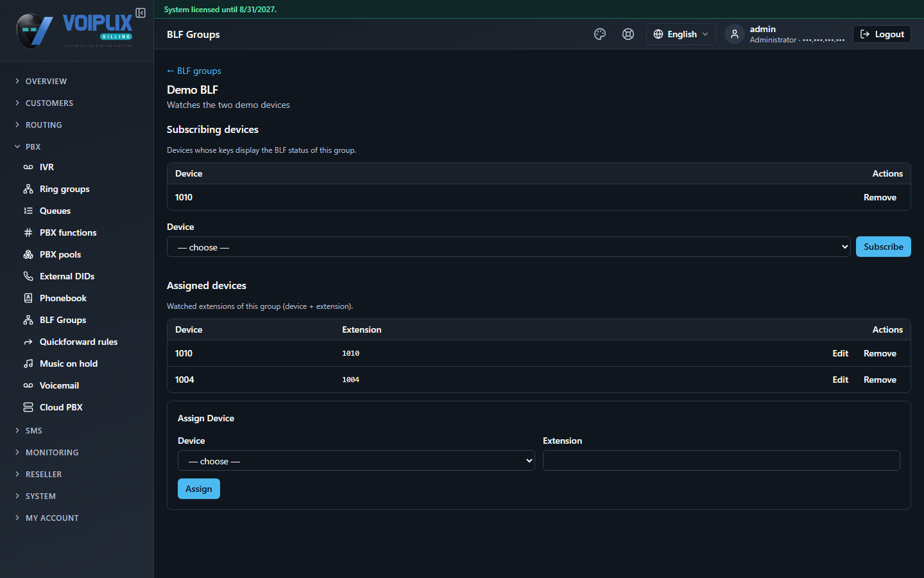The height and width of the screenshot is (578, 924).
Task: Click the Logout button
Action: 882,34
